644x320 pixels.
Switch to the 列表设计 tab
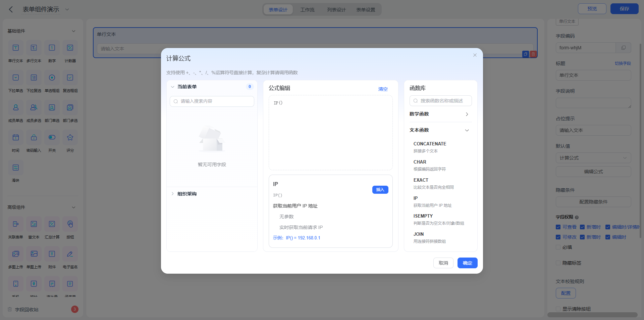336,10
